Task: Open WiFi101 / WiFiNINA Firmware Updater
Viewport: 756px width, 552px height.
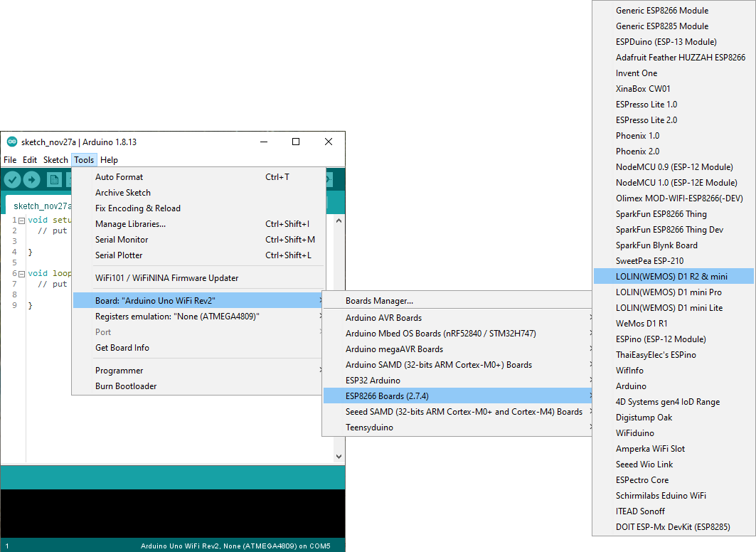Action: [x=198, y=277]
